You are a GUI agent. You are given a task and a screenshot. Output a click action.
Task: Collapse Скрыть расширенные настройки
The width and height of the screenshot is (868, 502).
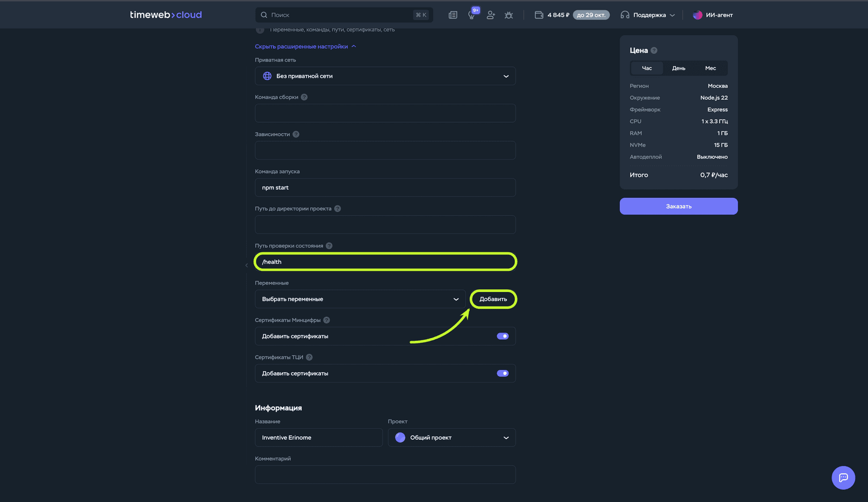pos(305,47)
